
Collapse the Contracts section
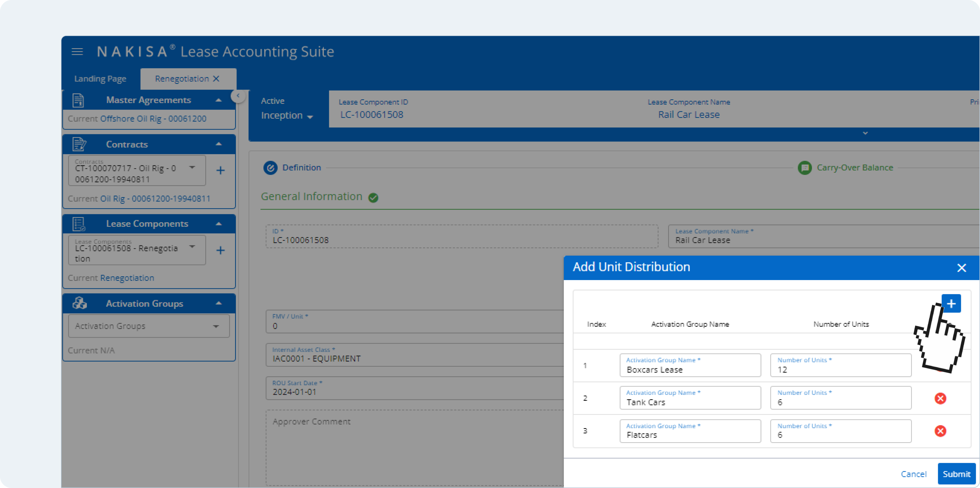[218, 144]
